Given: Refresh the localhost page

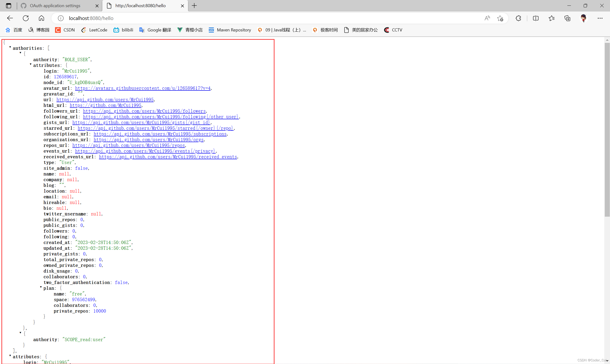Looking at the screenshot, I should (26, 18).
